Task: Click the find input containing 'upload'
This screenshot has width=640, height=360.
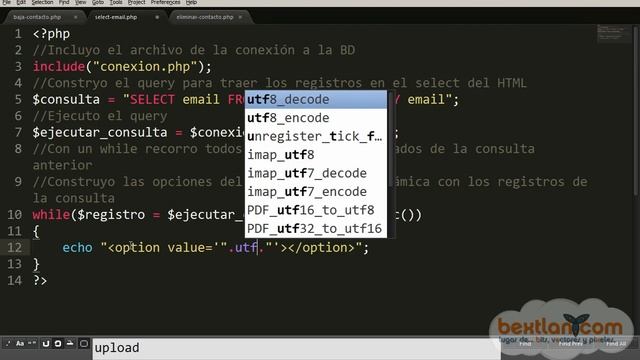Action: 296,349
